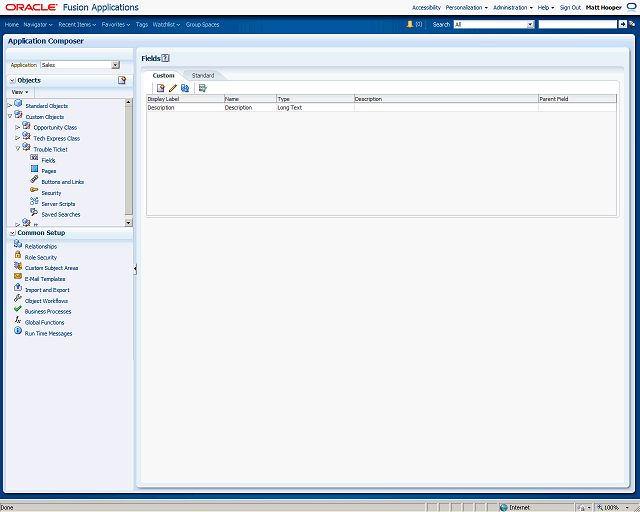The height and width of the screenshot is (512, 640).
Task: Select the Long Text cell
Action: point(315,107)
